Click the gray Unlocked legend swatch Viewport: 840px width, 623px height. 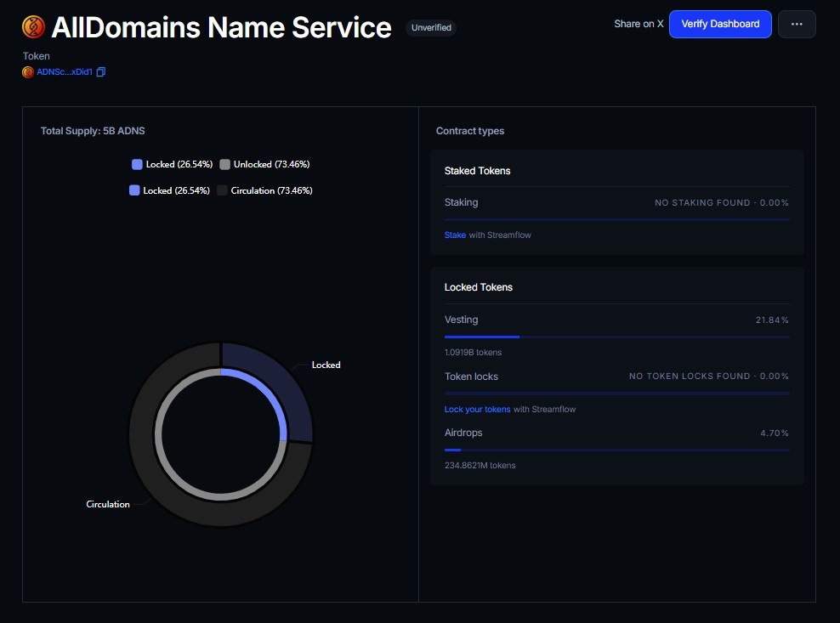pos(225,164)
